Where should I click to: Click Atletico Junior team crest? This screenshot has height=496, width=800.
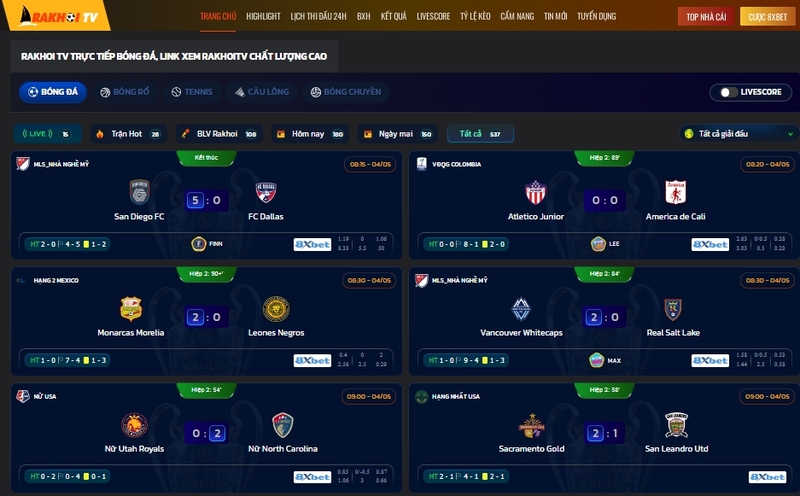point(536,192)
